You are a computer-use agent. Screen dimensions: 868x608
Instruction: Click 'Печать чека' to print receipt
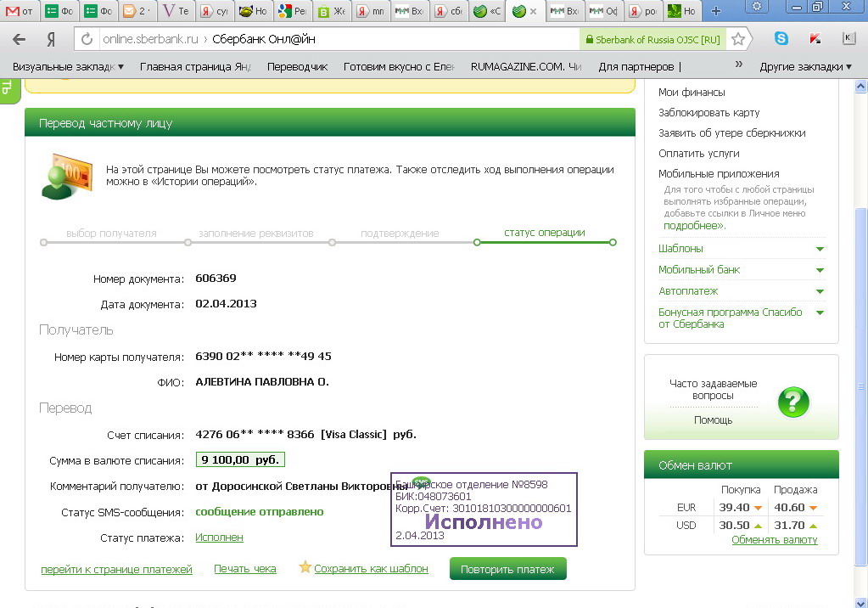(244, 569)
